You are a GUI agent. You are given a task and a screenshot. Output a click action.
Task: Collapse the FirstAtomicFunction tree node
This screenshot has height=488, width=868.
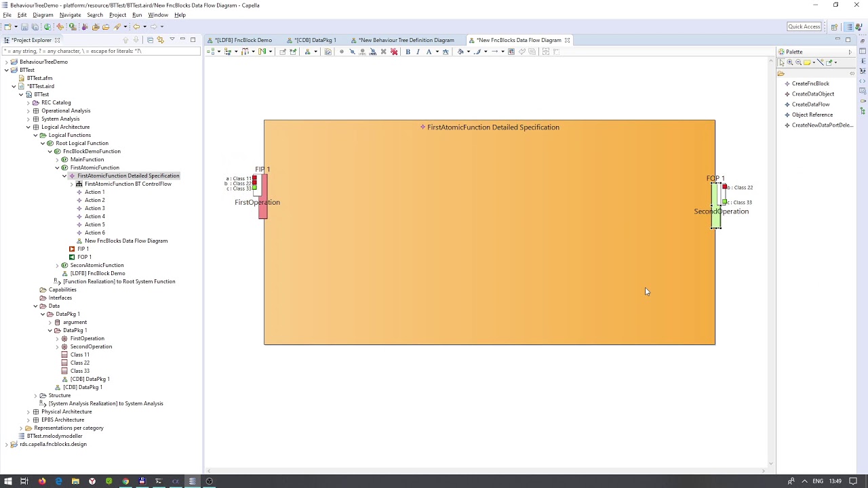(x=58, y=167)
